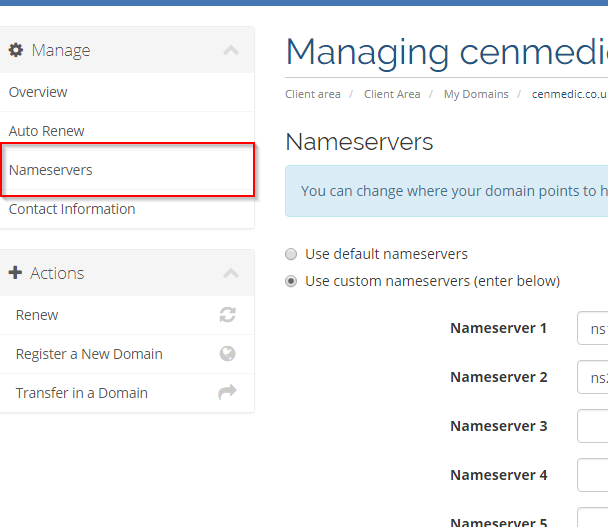This screenshot has height=527, width=608.
Task: Go to Client area breadcrumb link
Action: (313, 94)
